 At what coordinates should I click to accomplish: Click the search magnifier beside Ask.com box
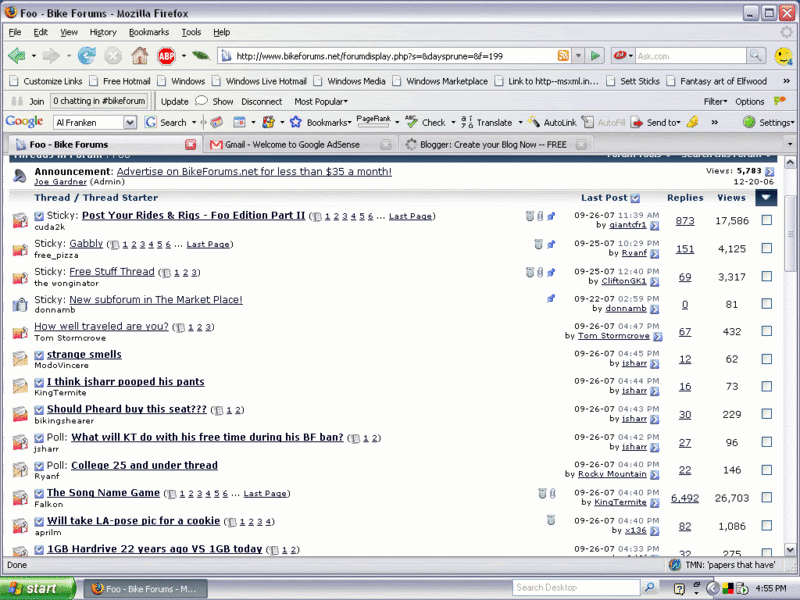[756, 56]
